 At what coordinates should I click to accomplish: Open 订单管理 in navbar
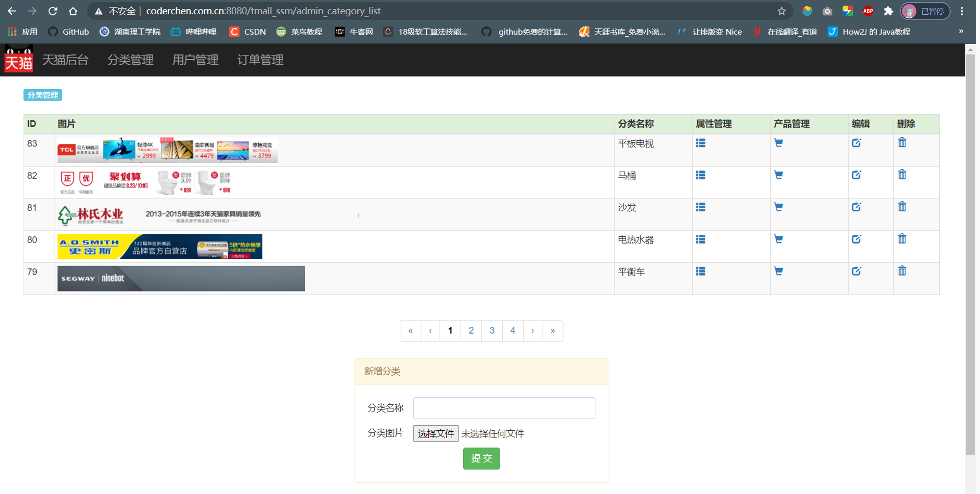pyautogui.click(x=260, y=60)
